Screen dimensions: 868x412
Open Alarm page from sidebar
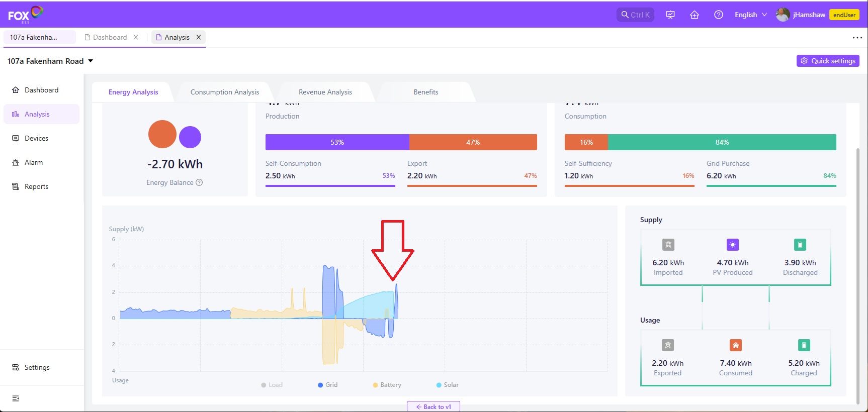(x=34, y=162)
